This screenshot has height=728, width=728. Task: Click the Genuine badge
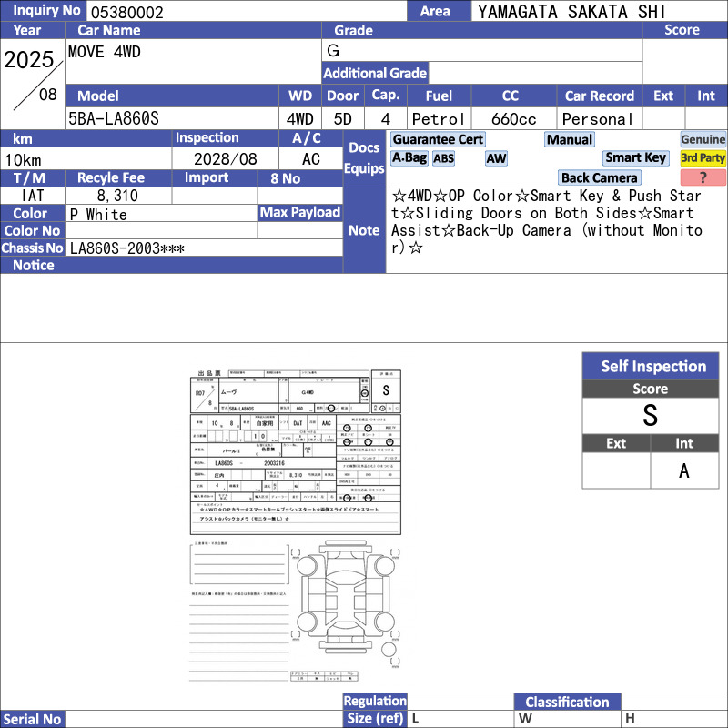(703, 139)
